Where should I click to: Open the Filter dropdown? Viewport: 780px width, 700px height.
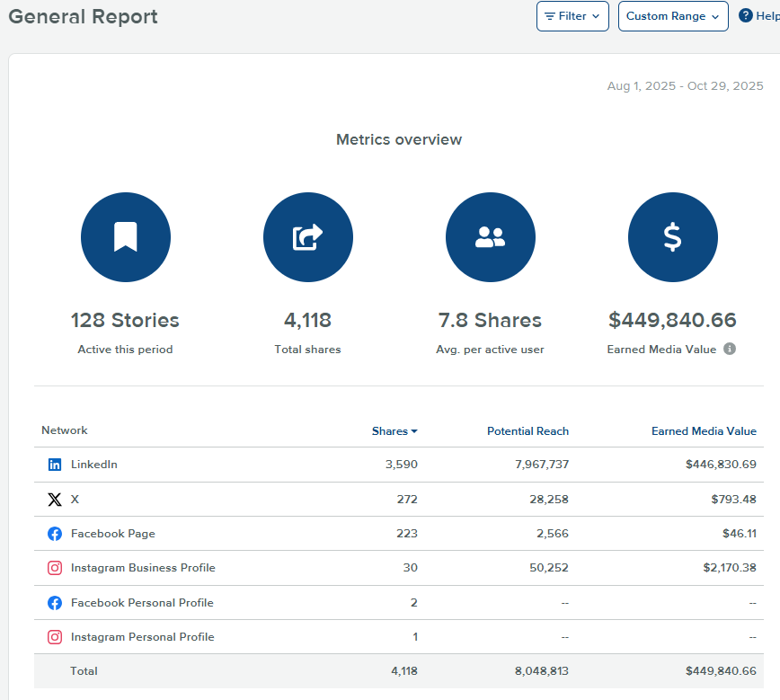572,15
